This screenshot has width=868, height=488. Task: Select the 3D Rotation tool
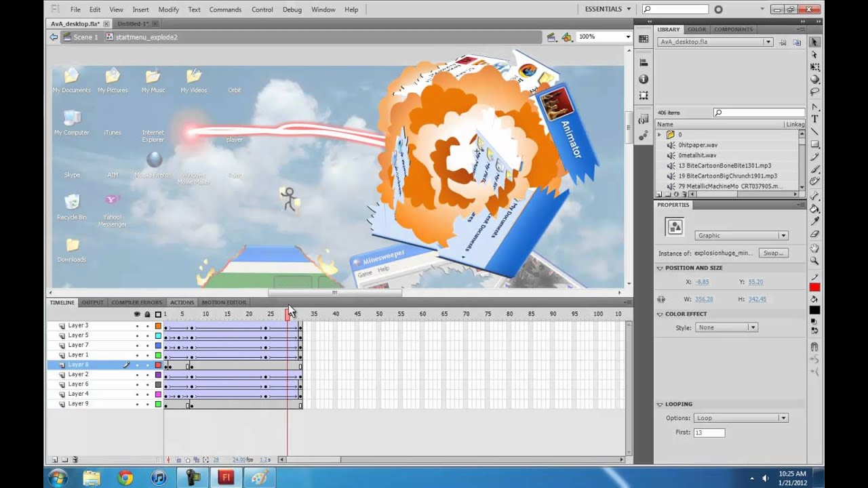coord(814,79)
